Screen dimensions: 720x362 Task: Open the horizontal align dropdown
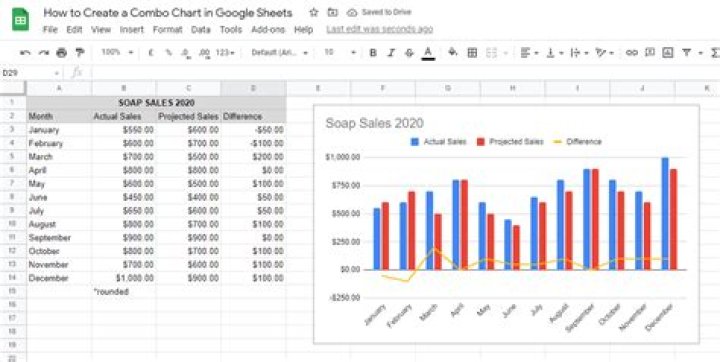click(x=529, y=53)
